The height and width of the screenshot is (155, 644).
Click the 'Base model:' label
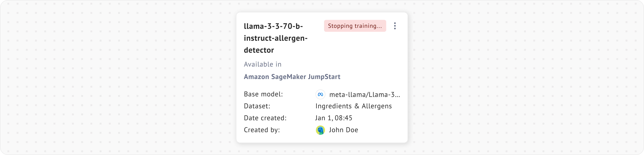263,94
